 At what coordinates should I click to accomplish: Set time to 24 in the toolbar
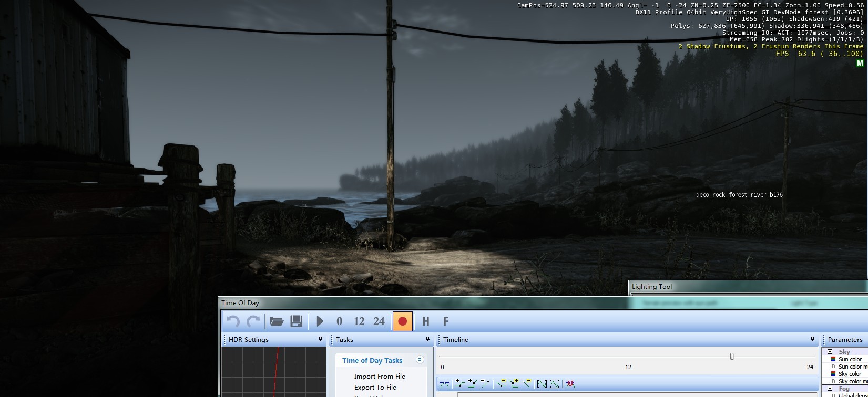point(379,321)
